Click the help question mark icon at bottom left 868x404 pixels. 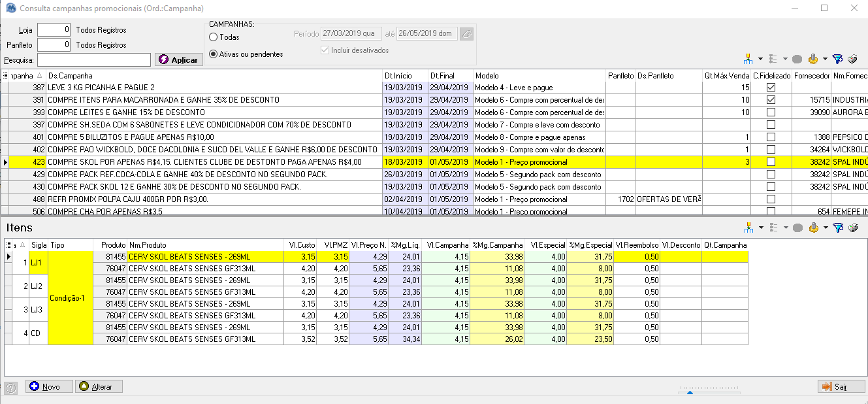(x=10, y=388)
